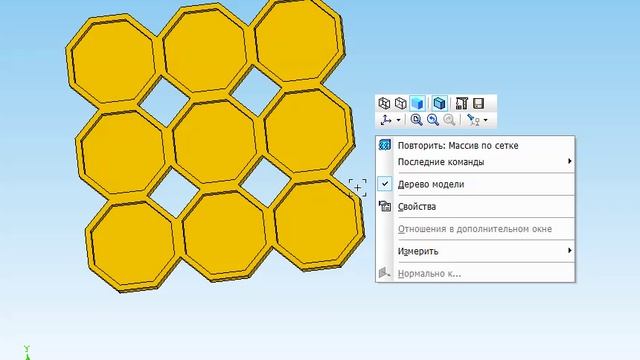Toggle the Дерево модели checkmark
The height and width of the screenshot is (360, 640).
coord(384,184)
